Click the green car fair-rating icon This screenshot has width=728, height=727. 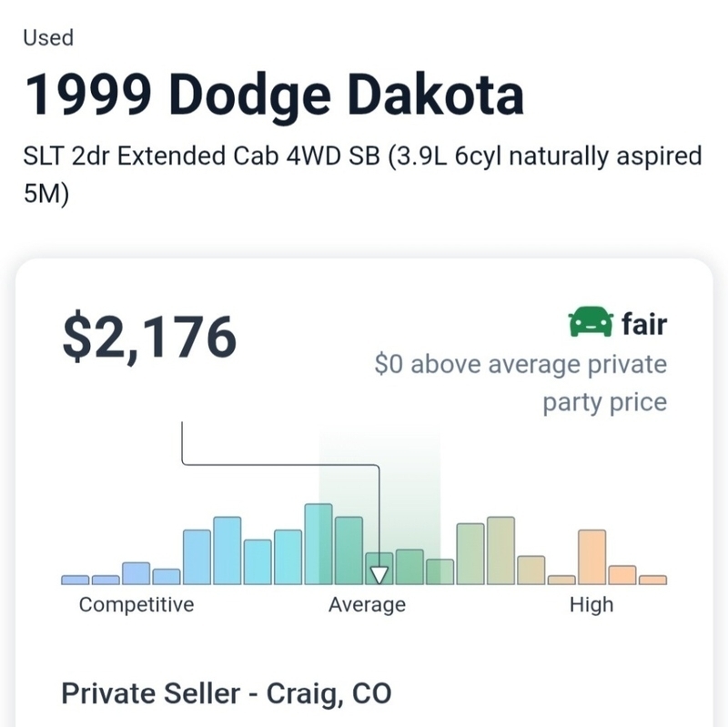click(590, 321)
